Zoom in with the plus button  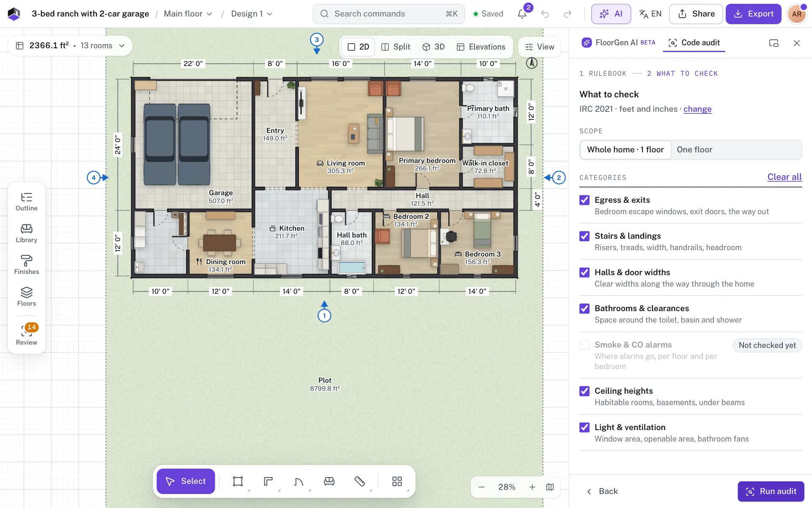532,487
